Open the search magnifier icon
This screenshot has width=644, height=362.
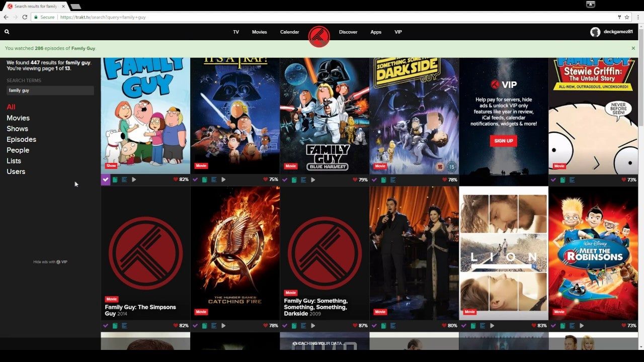pos(7,32)
